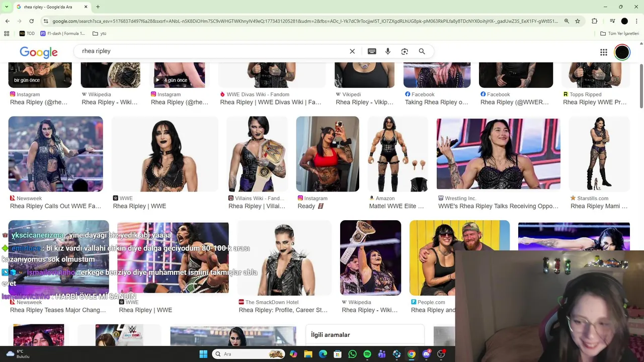Open the Rhea Ripley WWE Divas Wiki link
This screenshot has height=362, width=644.
(x=270, y=102)
